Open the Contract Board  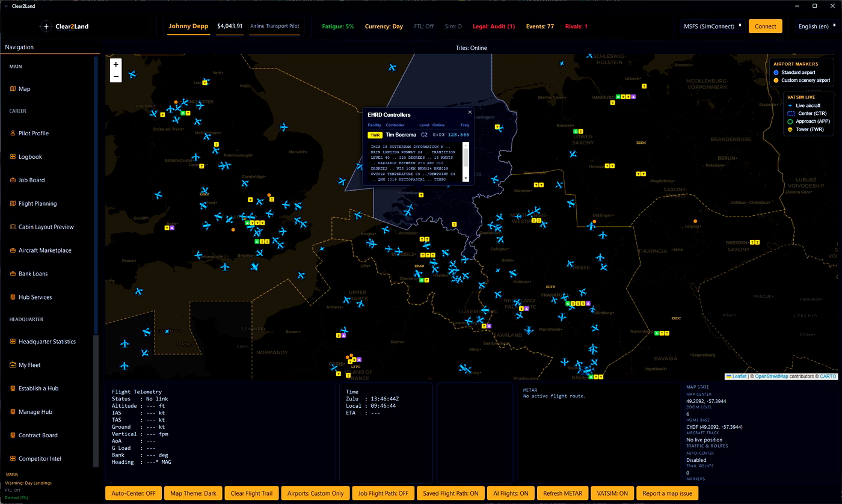(x=34, y=436)
